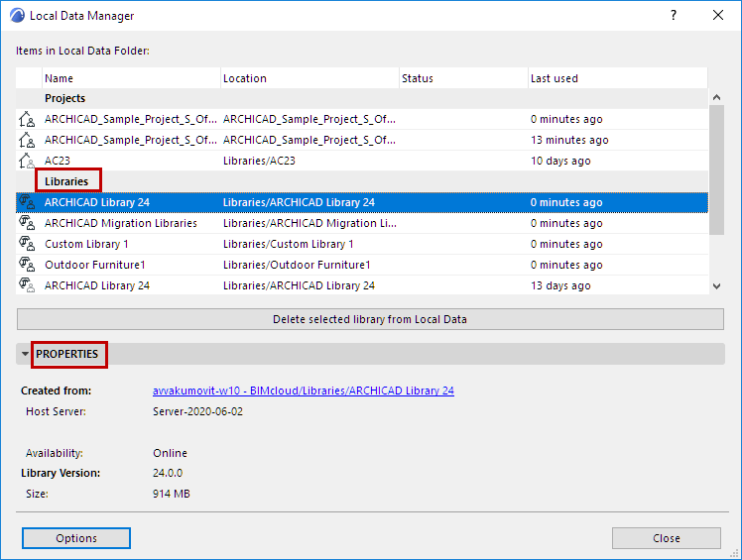Close the dialog with the X button
742x560 pixels.
pos(718,15)
